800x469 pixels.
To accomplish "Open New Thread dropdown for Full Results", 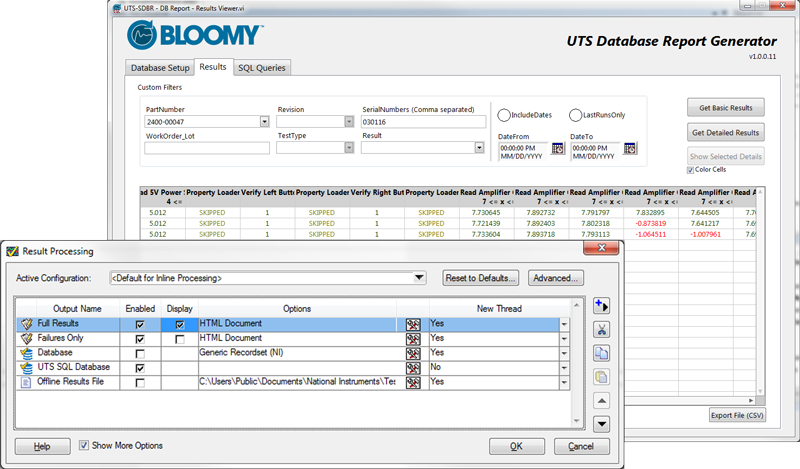I will point(564,324).
